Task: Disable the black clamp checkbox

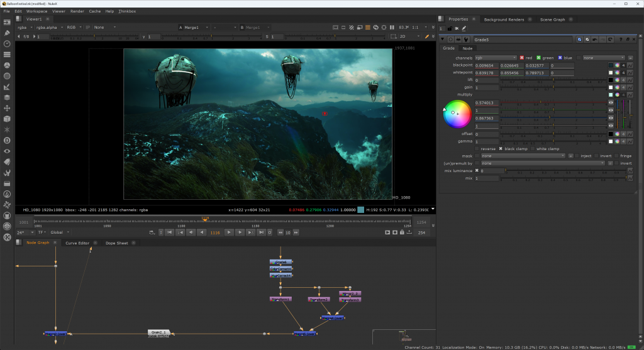Action: [501, 149]
